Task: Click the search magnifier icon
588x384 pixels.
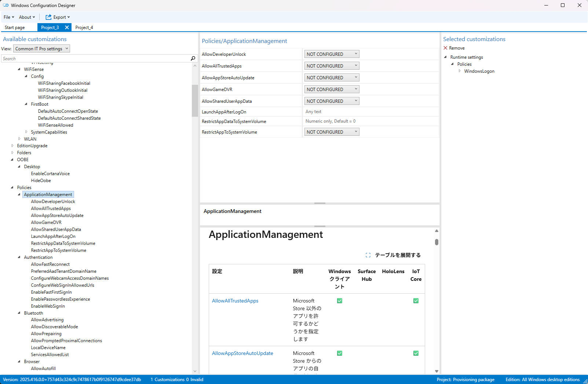Action: 193,58
